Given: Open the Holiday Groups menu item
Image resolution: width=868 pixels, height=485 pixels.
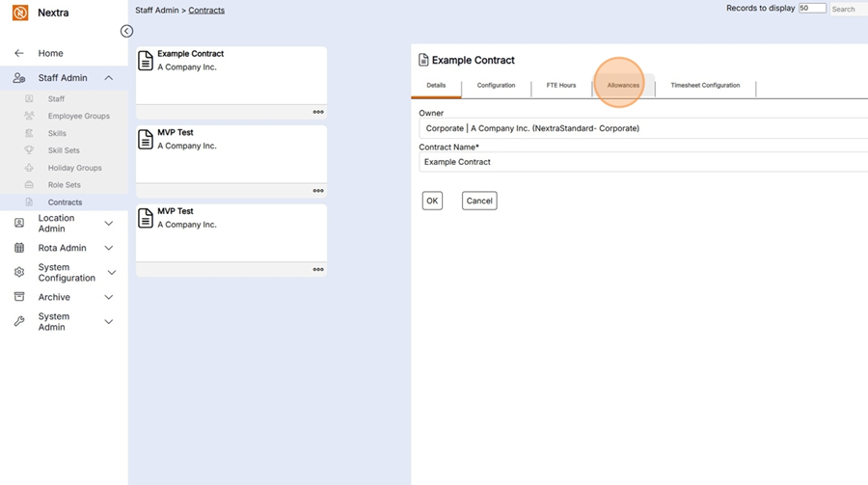Looking at the screenshot, I should click(74, 167).
